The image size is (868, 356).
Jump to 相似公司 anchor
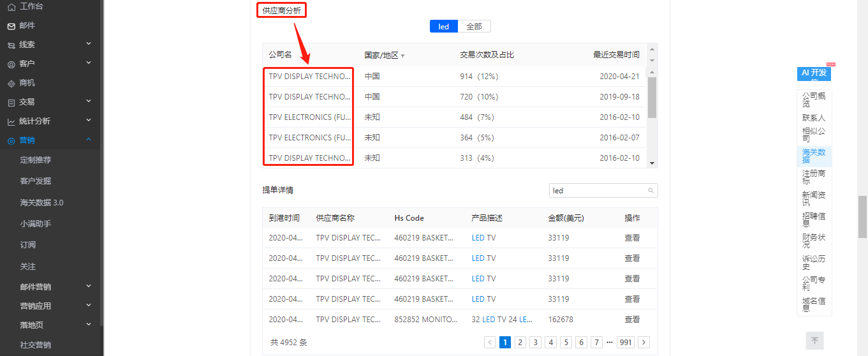tap(814, 135)
